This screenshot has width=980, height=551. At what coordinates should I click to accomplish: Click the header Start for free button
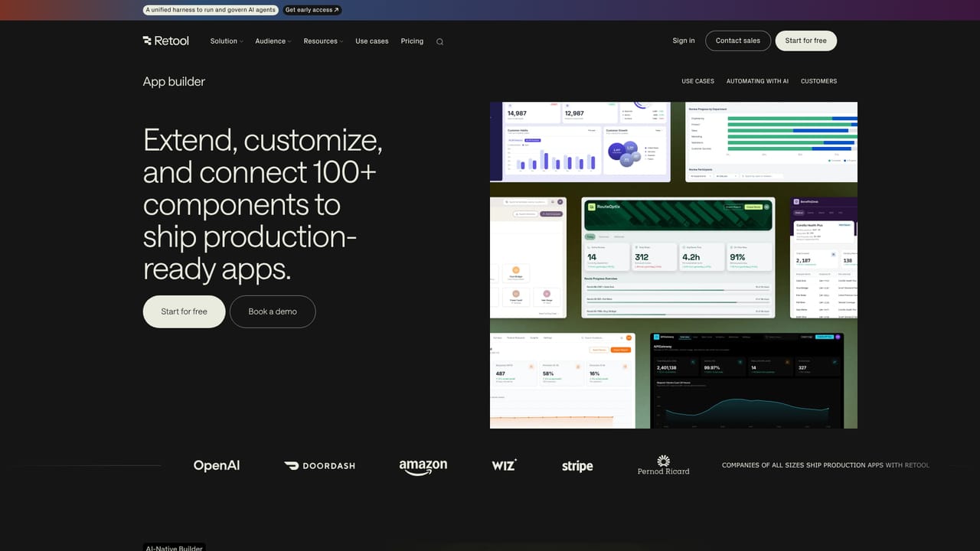pos(806,41)
